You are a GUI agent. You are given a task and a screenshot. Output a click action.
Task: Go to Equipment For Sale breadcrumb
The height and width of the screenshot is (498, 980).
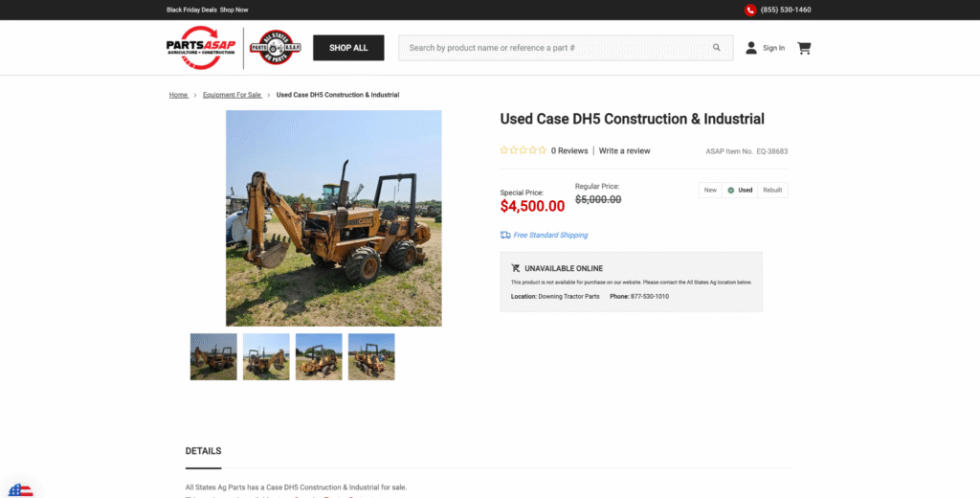pos(232,95)
